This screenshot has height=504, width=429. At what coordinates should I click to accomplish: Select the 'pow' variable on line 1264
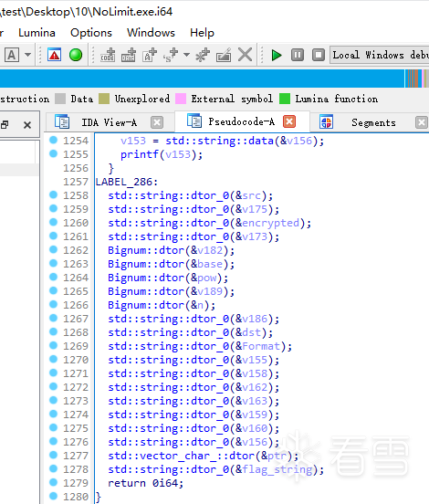206,278
